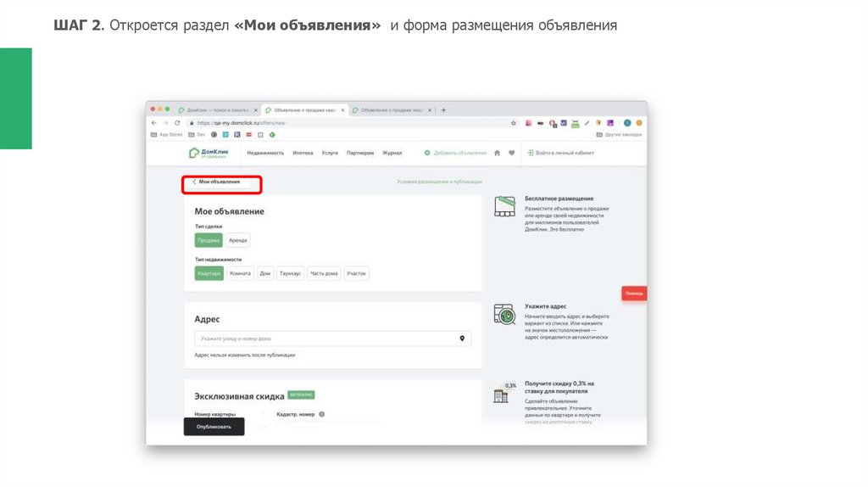Switch to third Объявление о продаже tab
868x487 pixels.
click(392, 110)
